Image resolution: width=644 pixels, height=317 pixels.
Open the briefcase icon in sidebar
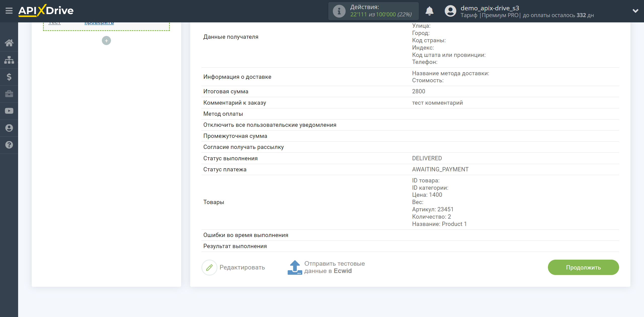9,94
